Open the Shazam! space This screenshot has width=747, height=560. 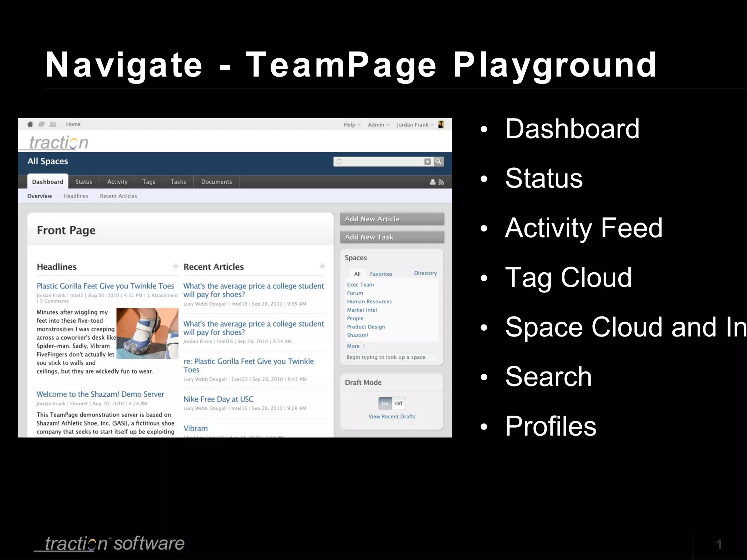tap(357, 335)
